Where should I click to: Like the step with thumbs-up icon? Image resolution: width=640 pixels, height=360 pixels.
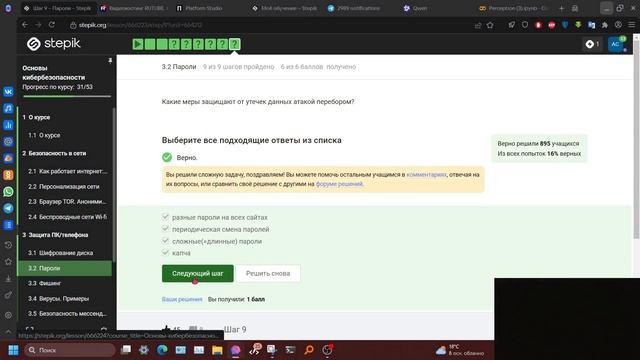point(166,329)
